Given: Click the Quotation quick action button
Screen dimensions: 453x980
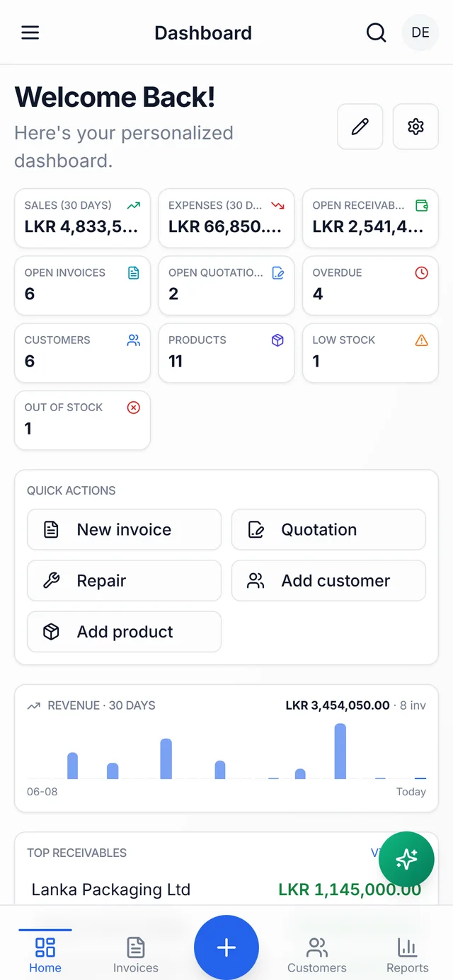Looking at the screenshot, I should 328,529.
